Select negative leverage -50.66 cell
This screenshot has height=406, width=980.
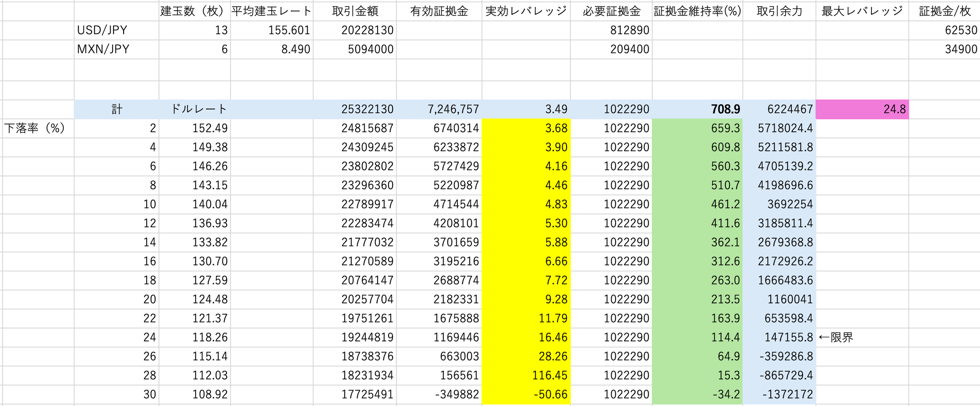(526, 394)
